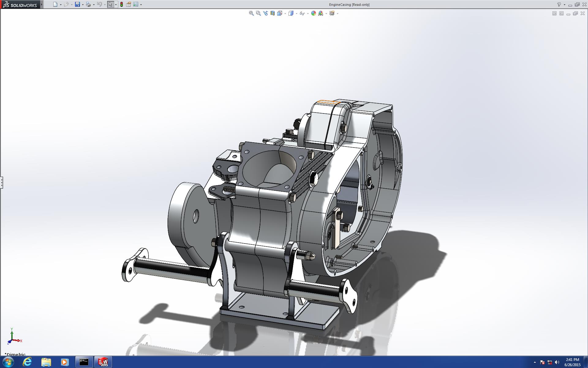Expand the SolidWorks menu flyout arrow
The image size is (588, 368).
42,5
